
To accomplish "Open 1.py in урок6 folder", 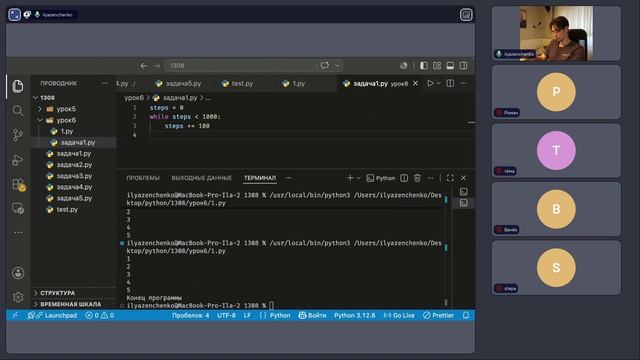I will (x=67, y=131).
